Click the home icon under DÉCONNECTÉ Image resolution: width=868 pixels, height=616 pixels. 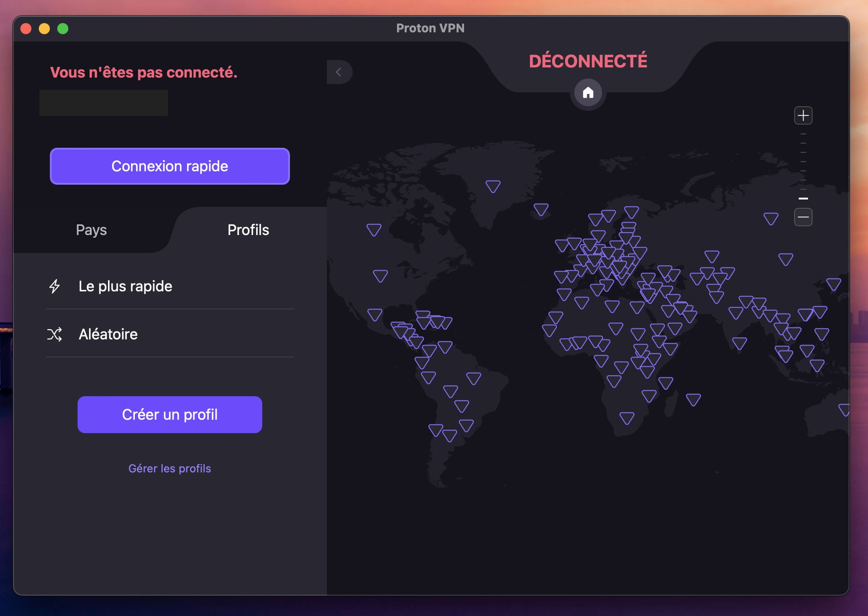588,93
